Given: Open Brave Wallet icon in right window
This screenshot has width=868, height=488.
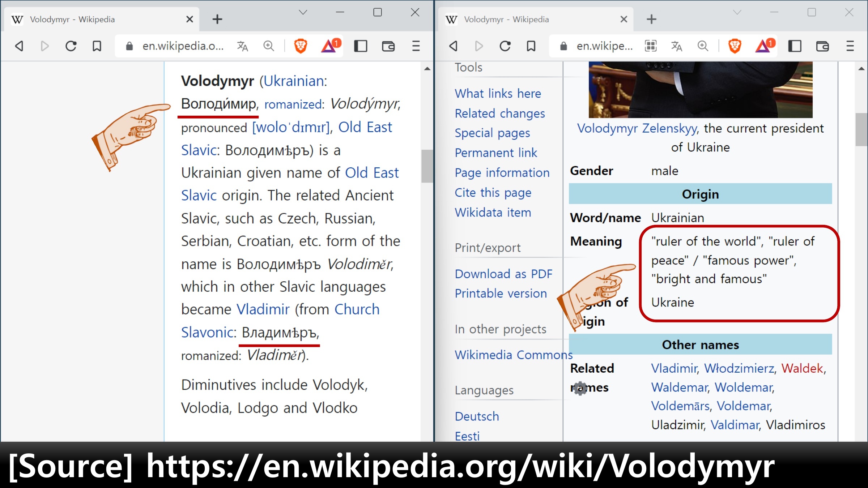Looking at the screenshot, I should 822,46.
